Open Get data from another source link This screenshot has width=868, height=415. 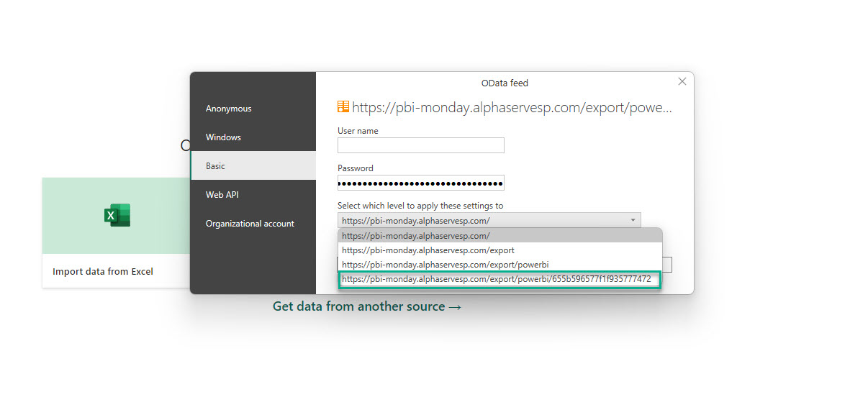pos(366,306)
